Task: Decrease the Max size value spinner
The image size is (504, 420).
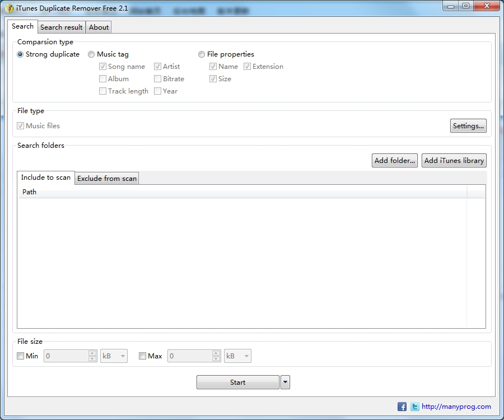Action: (216, 358)
